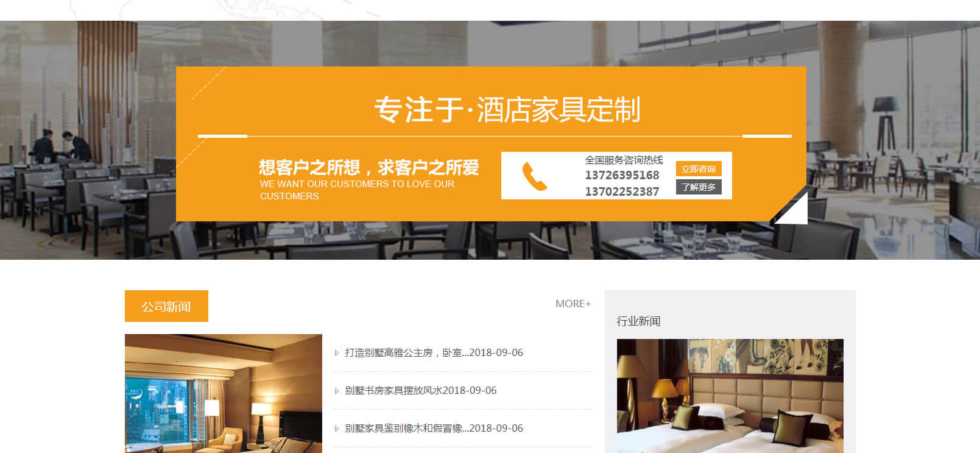The image size is (980, 453).
Task: Open MORE+ link for company news
Action: pos(573,304)
